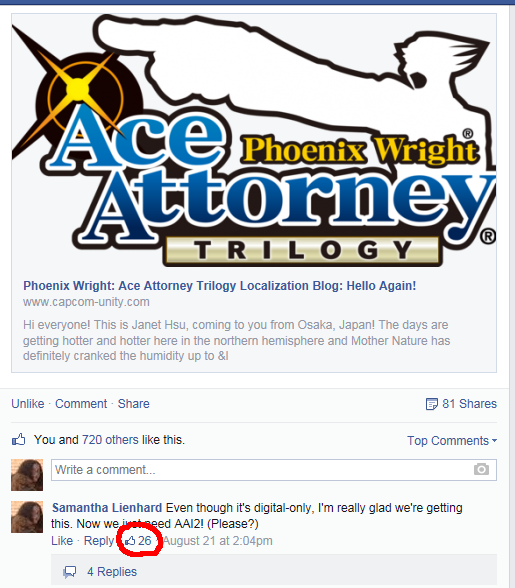
Task: Expand the 4 Replies thread
Action: (x=112, y=572)
